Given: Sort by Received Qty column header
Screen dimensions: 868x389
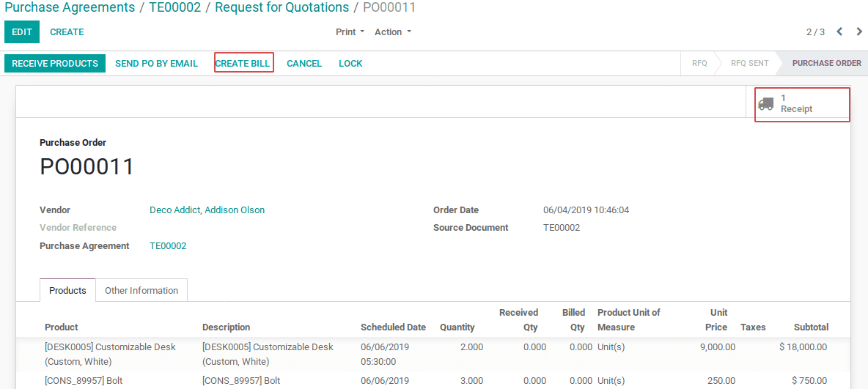Looking at the screenshot, I should click(x=519, y=320).
